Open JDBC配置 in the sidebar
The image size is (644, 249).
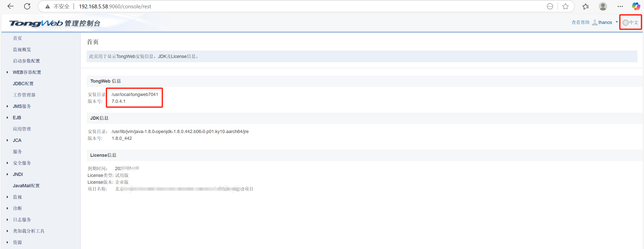(x=23, y=83)
